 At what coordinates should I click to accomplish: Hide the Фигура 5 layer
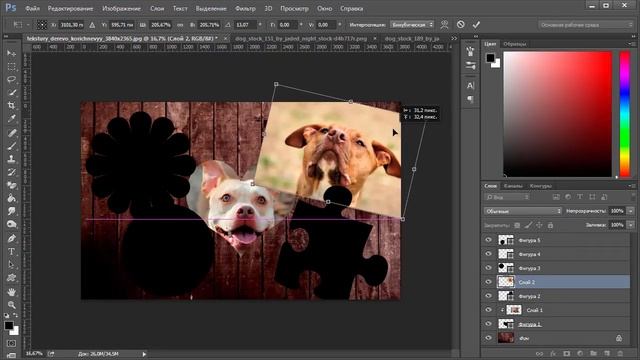pos(488,240)
